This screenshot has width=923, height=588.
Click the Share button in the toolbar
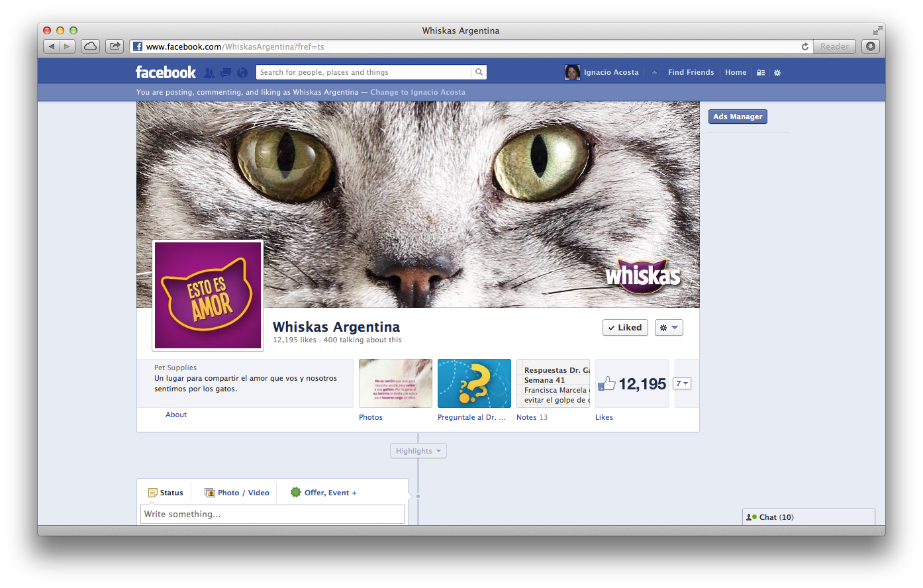[x=115, y=46]
